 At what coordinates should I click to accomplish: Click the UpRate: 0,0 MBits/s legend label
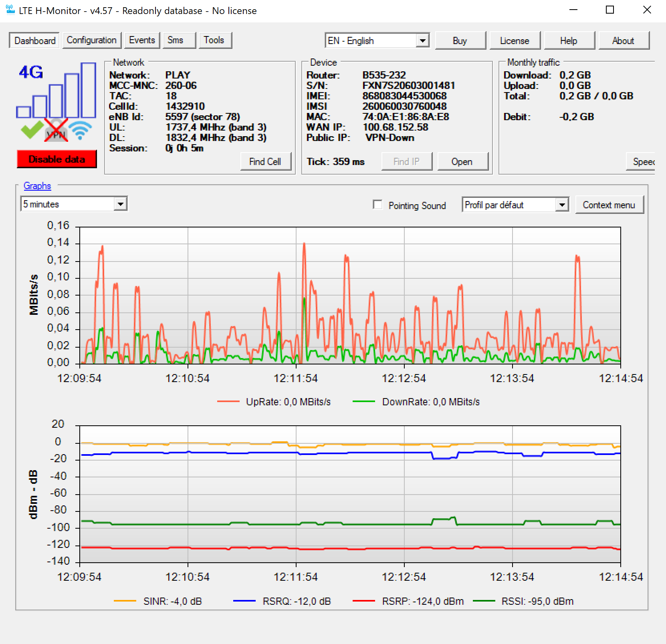(x=288, y=402)
